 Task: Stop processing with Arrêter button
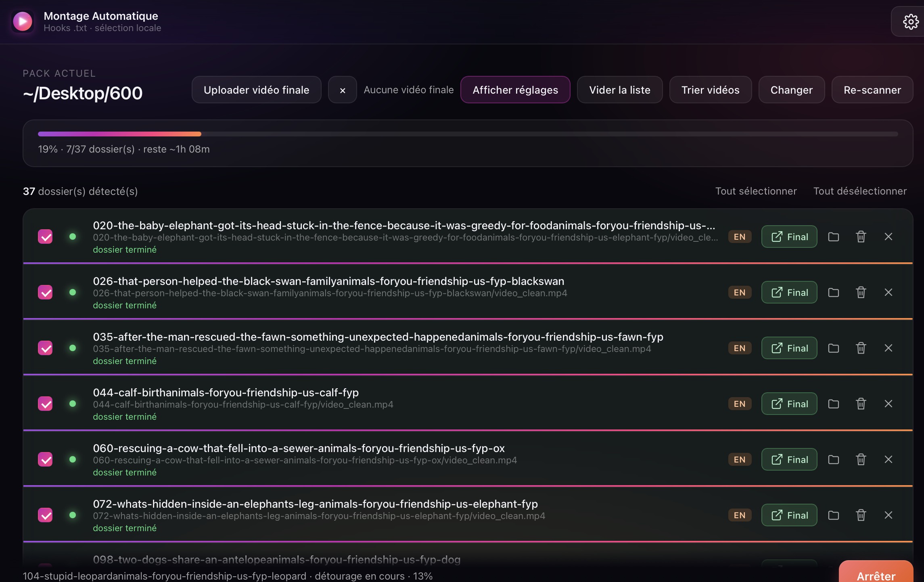click(x=876, y=573)
